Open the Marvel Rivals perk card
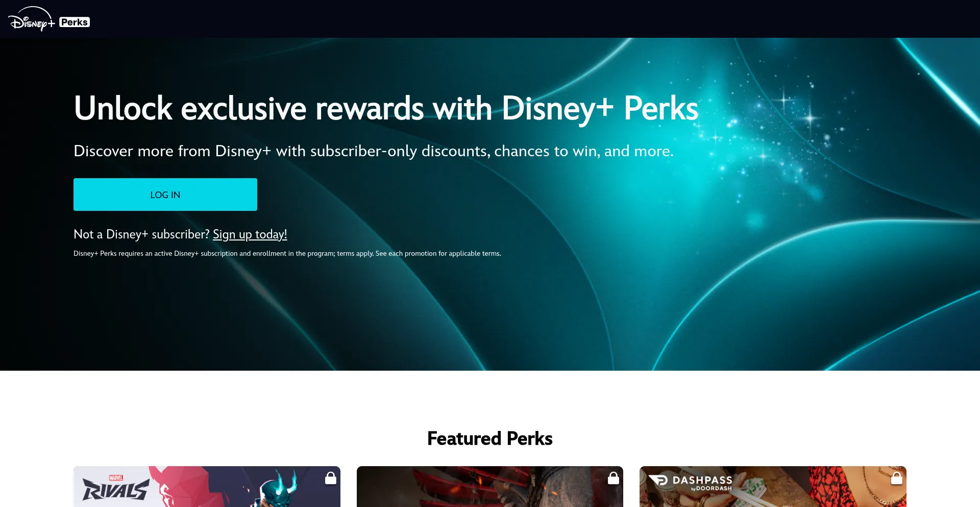 point(207,487)
